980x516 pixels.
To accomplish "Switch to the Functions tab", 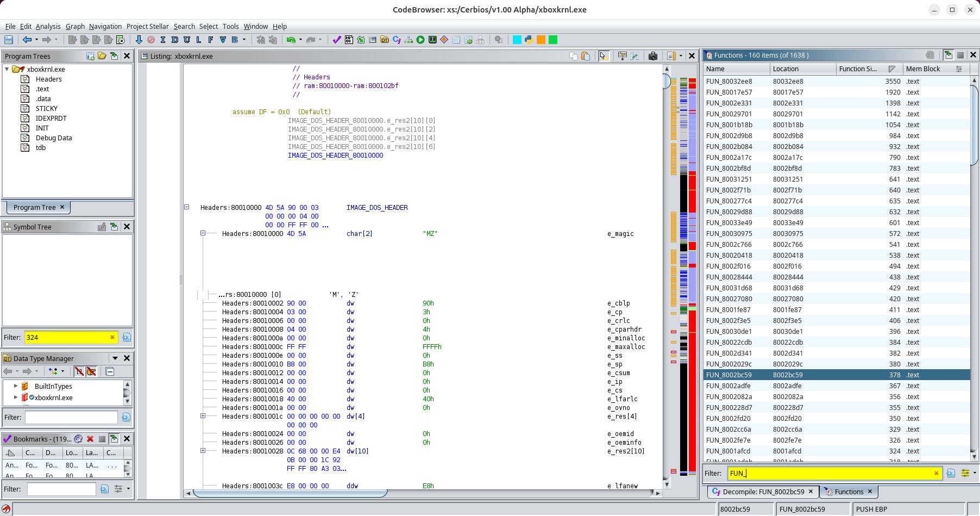I will (x=849, y=492).
